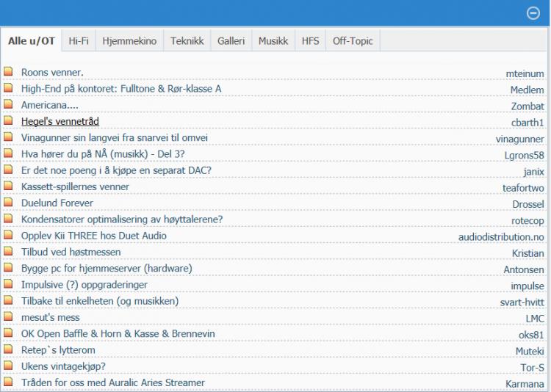
Task: Open the Roons venner. thread
Action: click(x=52, y=73)
